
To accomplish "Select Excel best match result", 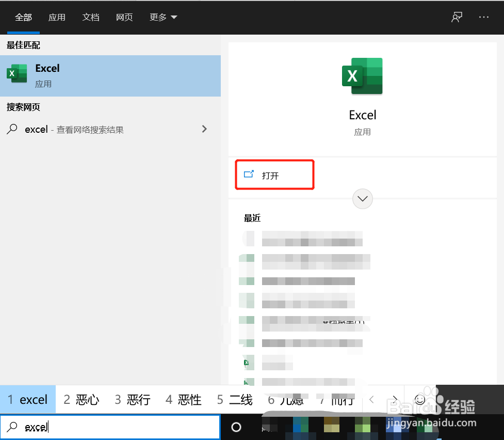I will pos(110,76).
